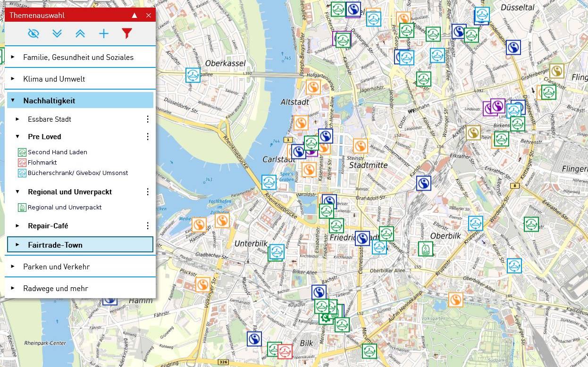Open options for Regional und Unverpackt layer
This screenshot has width=588, height=367.
(x=148, y=192)
